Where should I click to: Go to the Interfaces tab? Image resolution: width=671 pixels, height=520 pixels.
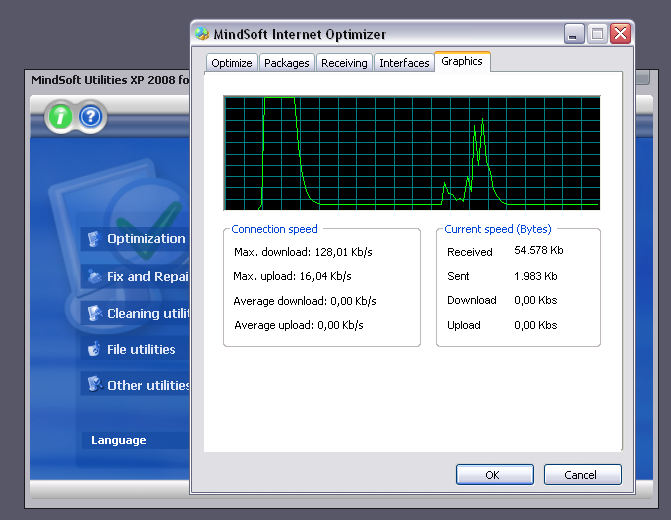pos(404,63)
